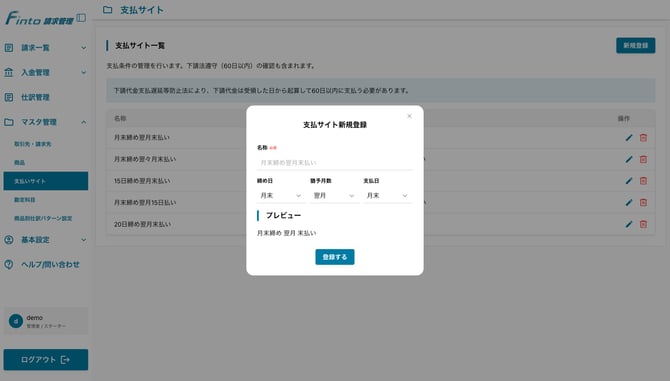670x381 pixels.
Task: Edit the 20日締め翌月末払い row with the pencil icon
Action: point(629,224)
